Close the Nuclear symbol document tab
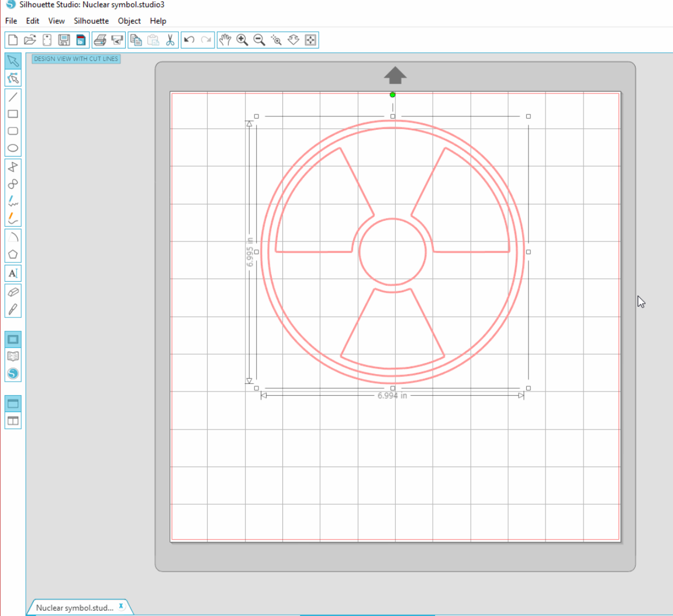673x616 pixels. tap(121, 606)
